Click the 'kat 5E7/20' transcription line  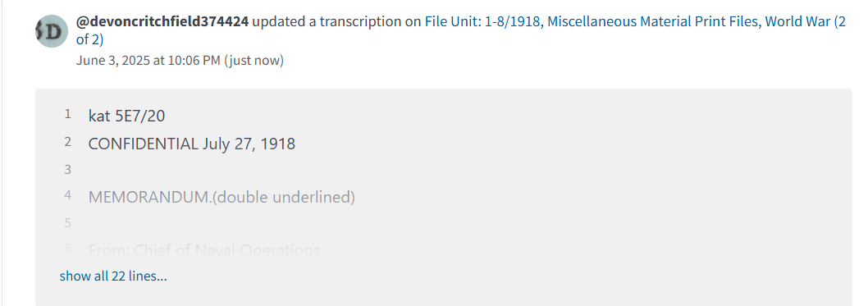click(x=127, y=116)
